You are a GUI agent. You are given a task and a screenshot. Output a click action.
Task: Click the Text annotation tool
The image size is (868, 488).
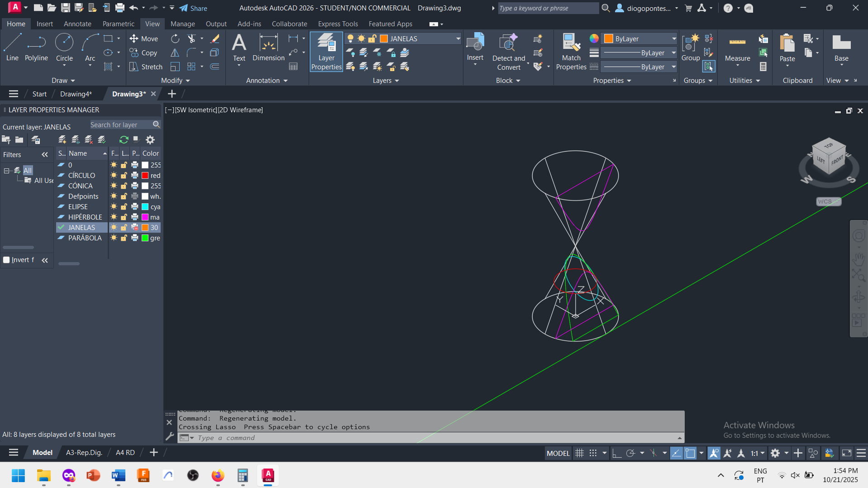point(239,47)
